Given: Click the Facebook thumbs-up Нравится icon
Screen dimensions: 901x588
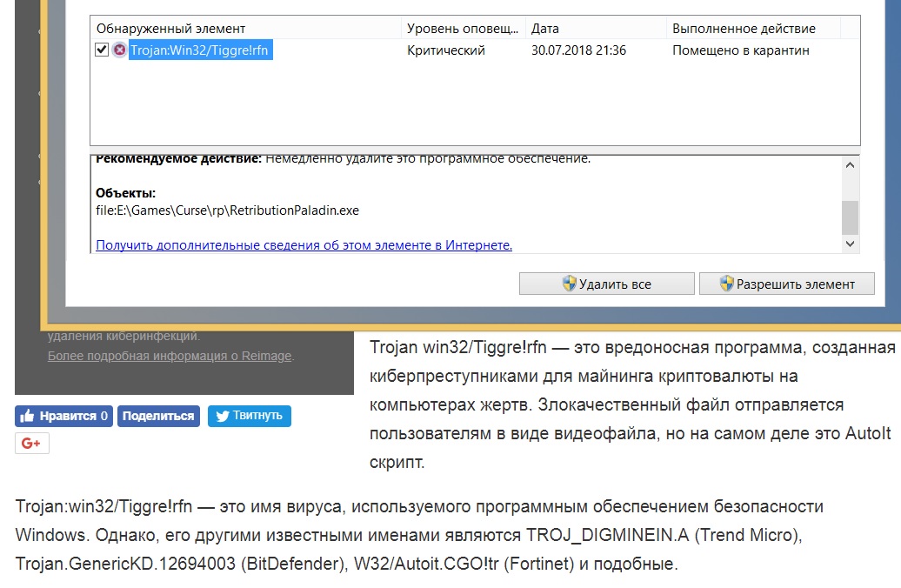Looking at the screenshot, I should coord(27,416).
